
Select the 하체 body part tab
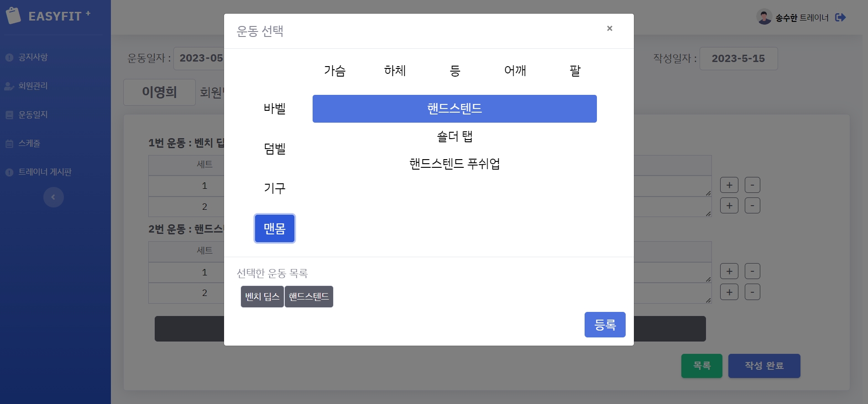click(x=395, y=71)
